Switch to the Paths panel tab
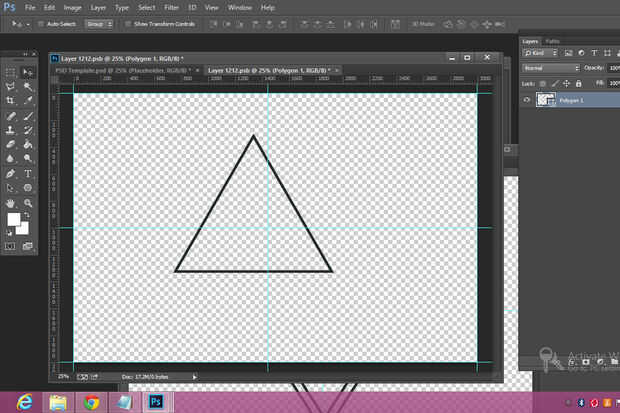Viewport: 620px width, 413px height. (552, 41)
